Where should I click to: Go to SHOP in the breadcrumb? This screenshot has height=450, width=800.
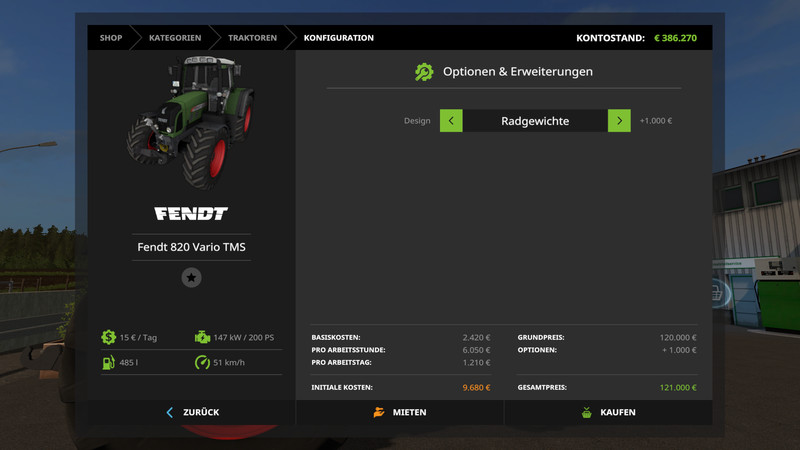(x=111, y=38)
